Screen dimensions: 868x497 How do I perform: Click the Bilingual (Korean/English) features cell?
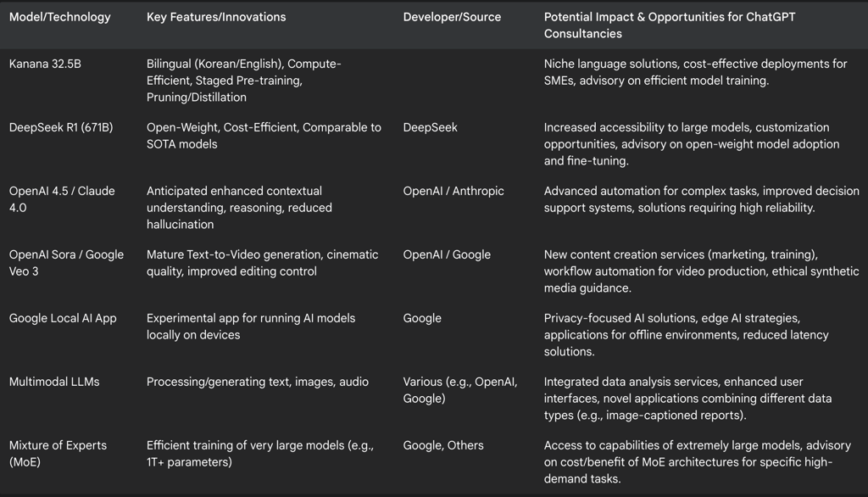tap(244, 81)
